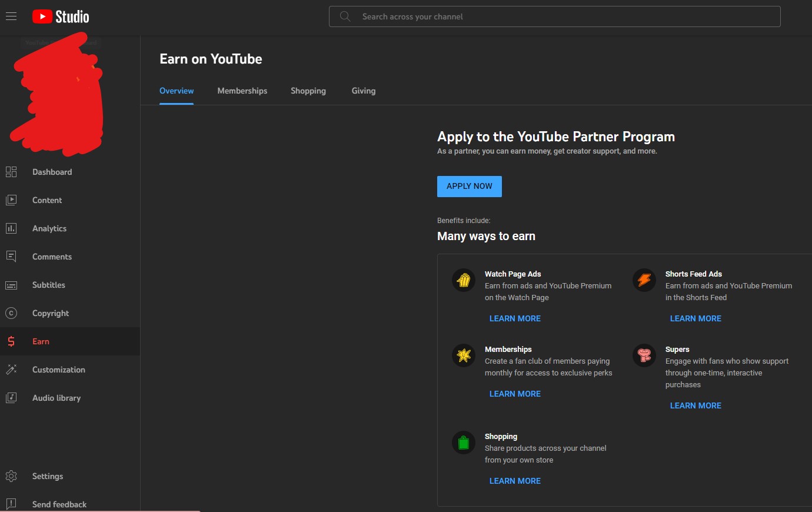Open Comments via its speech icon
812x512 pixels.
pos(11,257)
